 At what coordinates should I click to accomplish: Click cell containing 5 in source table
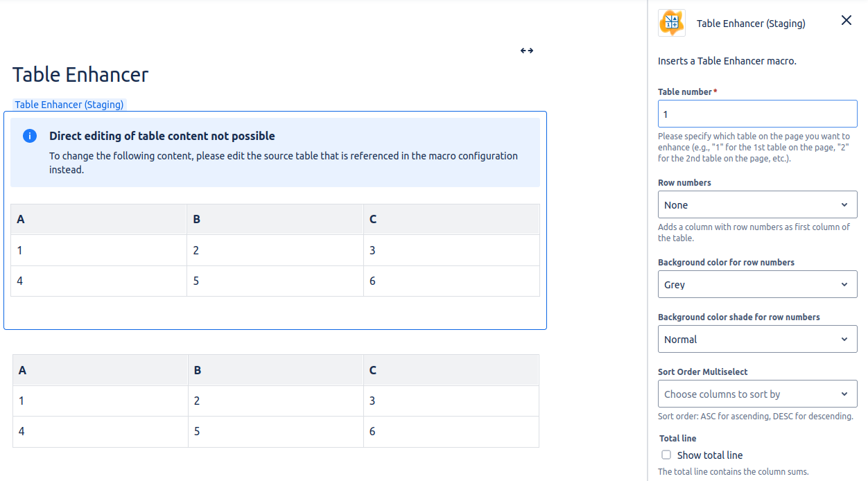coord(275,431)
